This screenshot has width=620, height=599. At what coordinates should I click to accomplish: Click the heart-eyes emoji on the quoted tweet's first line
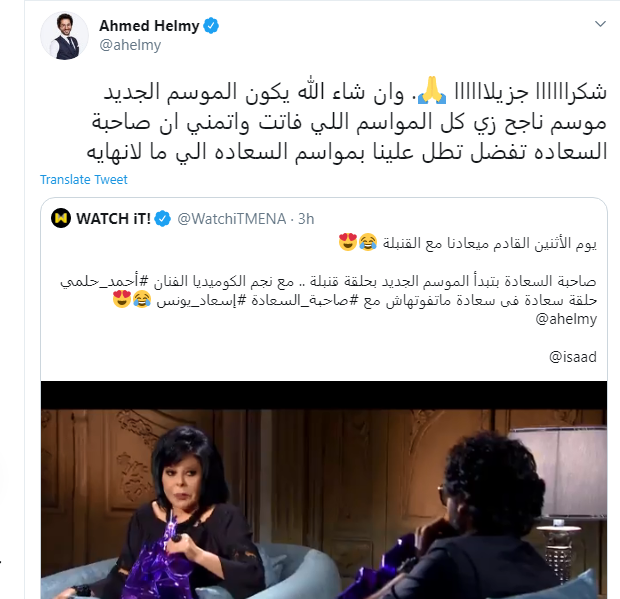pos(348,242)
